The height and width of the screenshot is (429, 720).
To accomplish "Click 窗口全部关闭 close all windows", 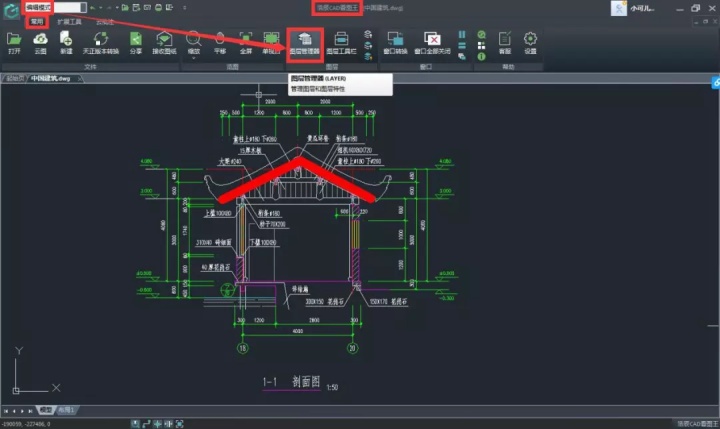I will tap(432, 44).
